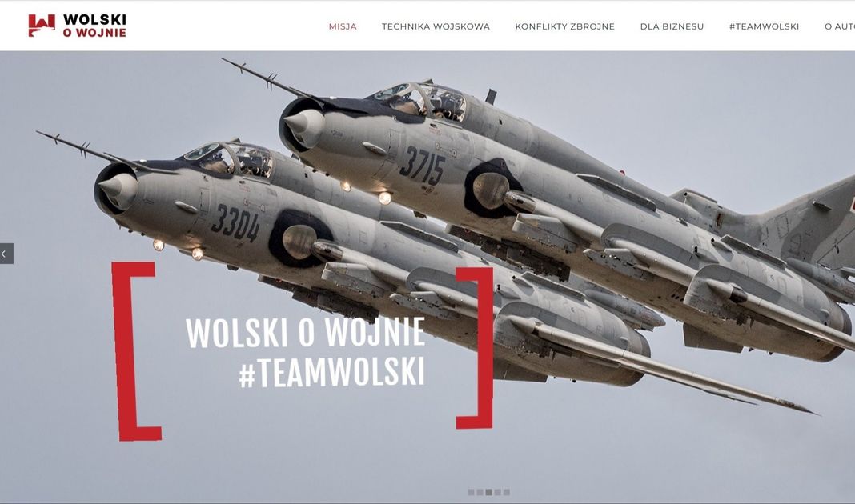855x504 pixels.
Task: Jump to the fourth slider dot
Action: tap(497, 493)
